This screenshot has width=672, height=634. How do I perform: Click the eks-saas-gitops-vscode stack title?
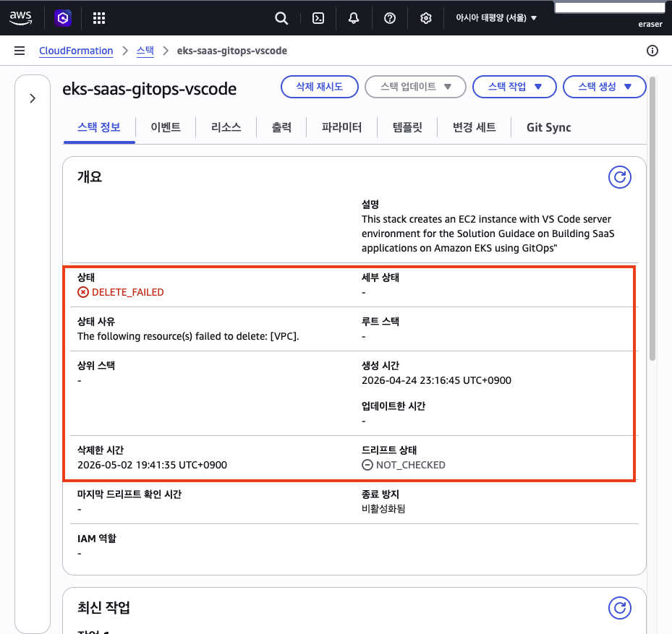149,89
